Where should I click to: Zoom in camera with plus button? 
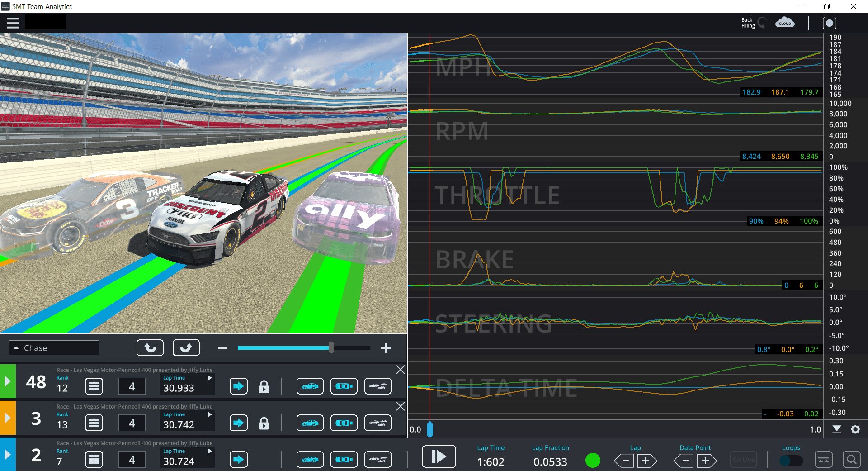pyautogui.click(x=386, y=348)
